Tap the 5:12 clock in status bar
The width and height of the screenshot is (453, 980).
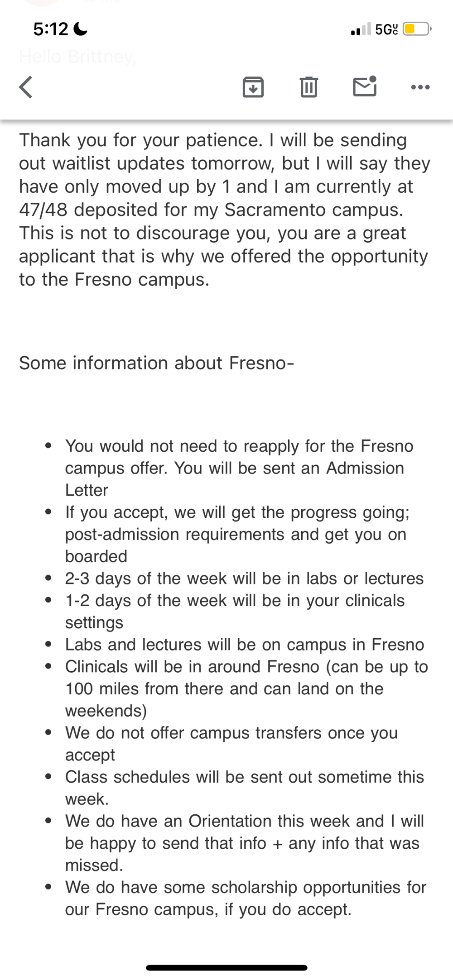pos(51,29)
